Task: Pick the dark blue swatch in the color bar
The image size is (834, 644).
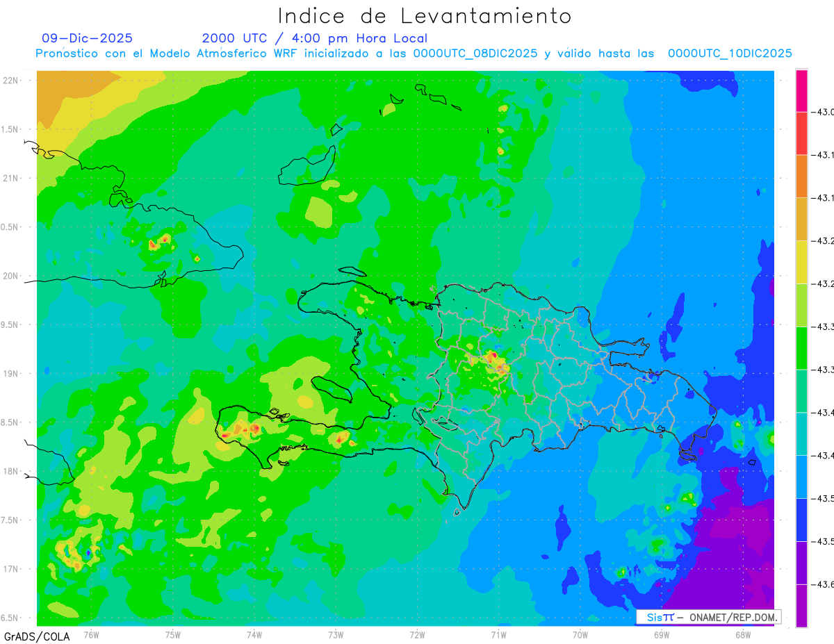Action: click(801, 520)
